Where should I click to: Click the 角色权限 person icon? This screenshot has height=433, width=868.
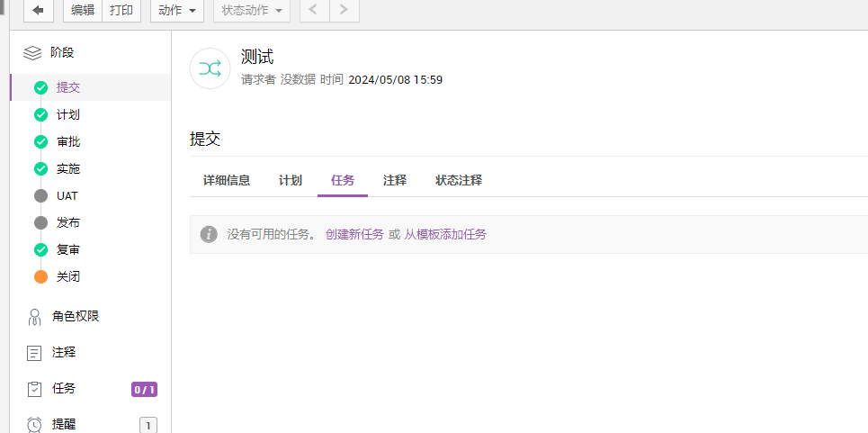coord(34,317)
